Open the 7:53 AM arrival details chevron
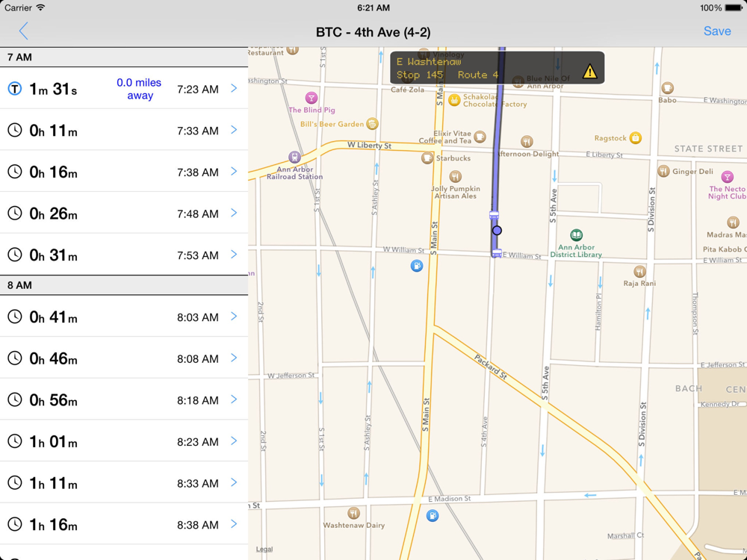747x560 pixels. [x=234, y=254]
